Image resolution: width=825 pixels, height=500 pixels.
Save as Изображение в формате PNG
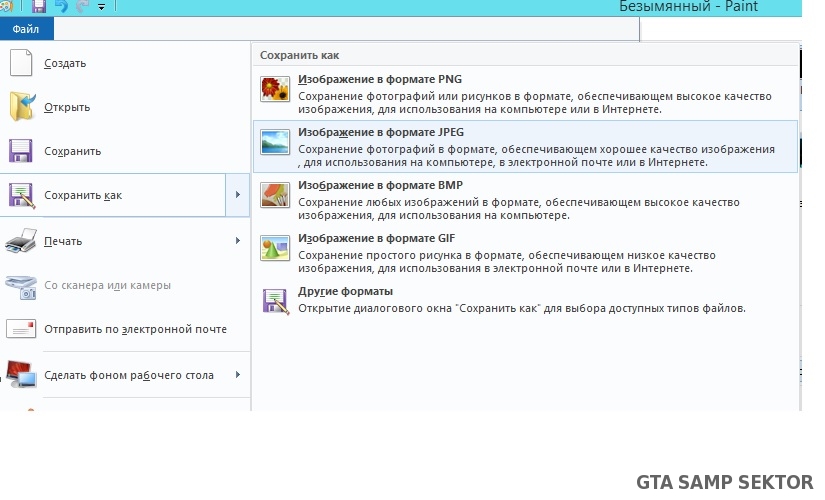pos(526,94)
